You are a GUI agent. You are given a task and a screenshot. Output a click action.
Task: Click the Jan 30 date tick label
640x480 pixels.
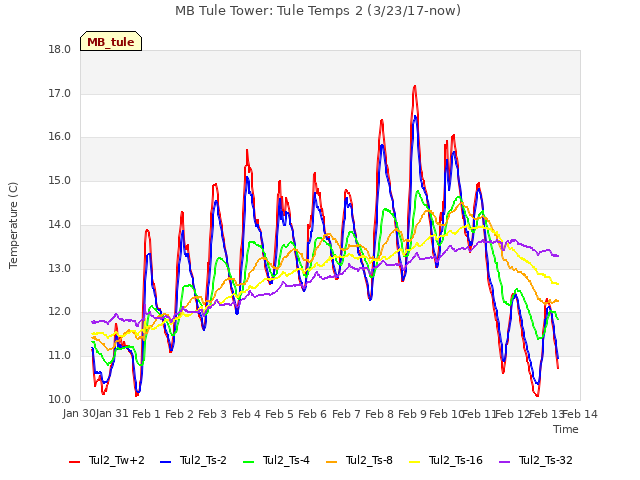coord(79,413)
